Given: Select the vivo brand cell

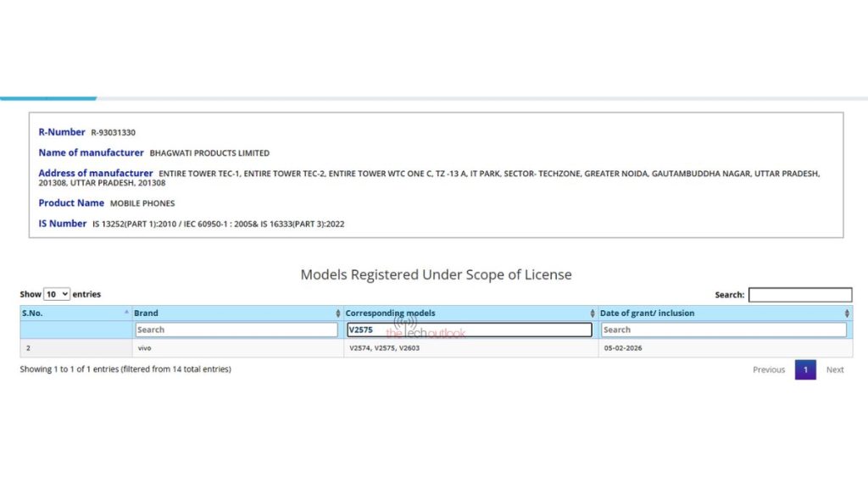Looking at the screenshot, I should pyautogui.click(x=237, y=348).
